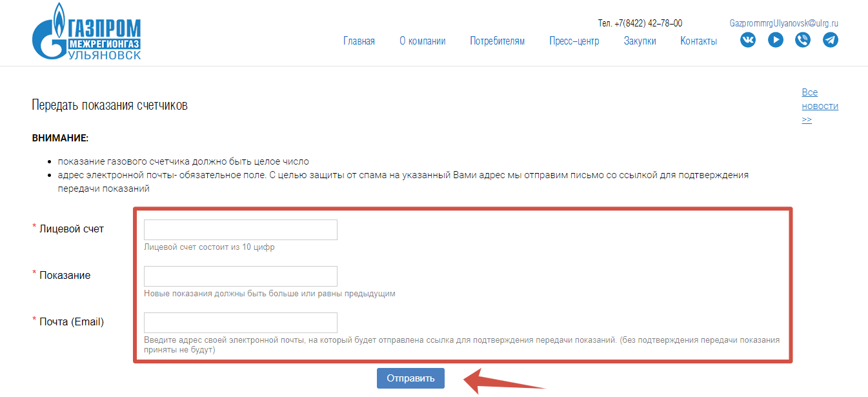
Task: Open the VK social network icon
Action: 748,40
